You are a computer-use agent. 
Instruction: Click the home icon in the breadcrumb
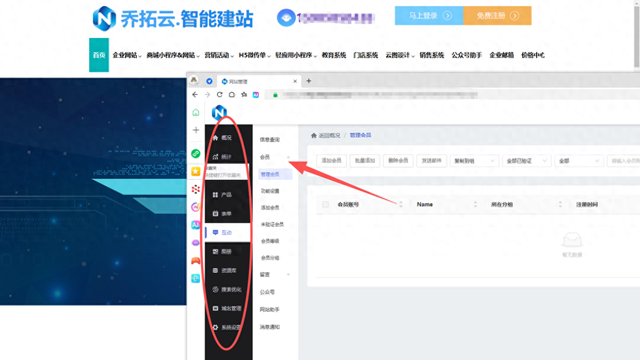(x=313, y=136)
